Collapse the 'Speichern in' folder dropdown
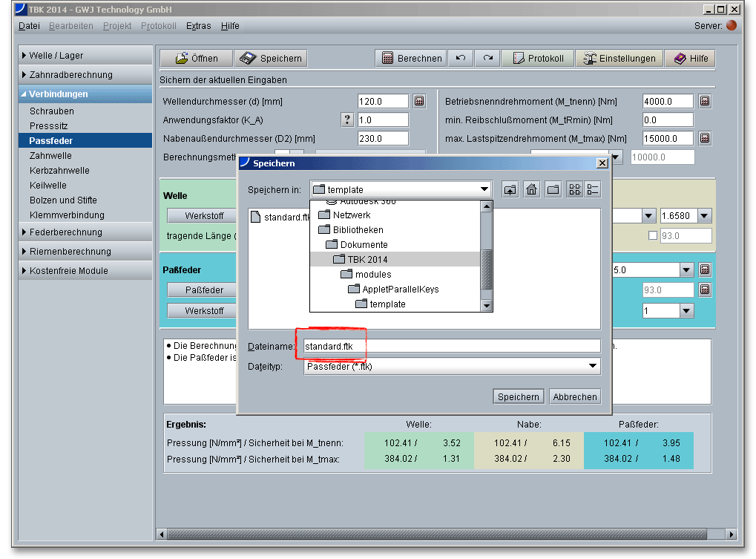This screenshot has height=559, width=756. click(x=484, y=189)
